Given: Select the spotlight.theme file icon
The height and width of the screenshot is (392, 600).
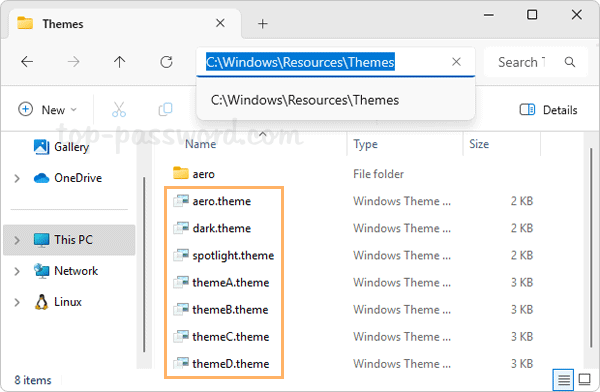Looking at the screenshot, I should pyautogui.click(x=181, y=255).
